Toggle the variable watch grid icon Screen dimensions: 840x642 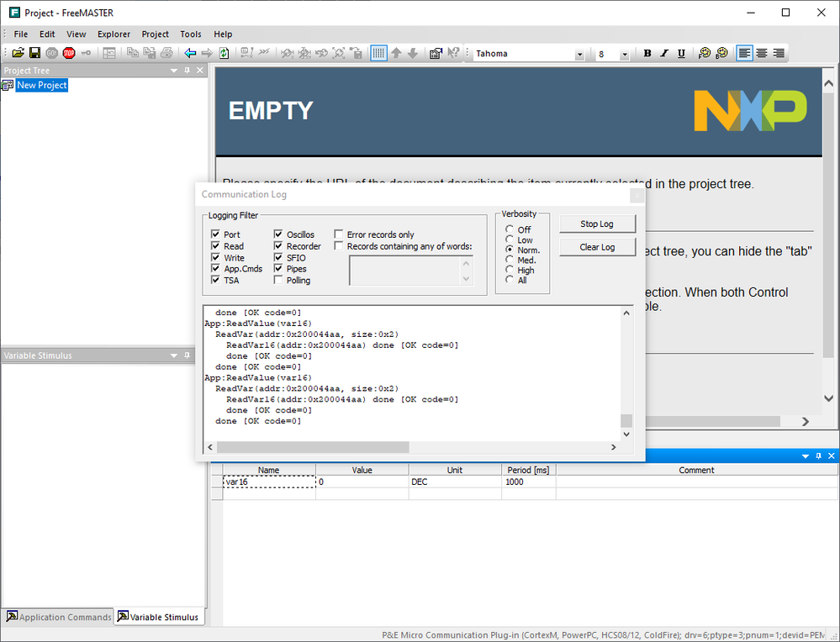378,53
